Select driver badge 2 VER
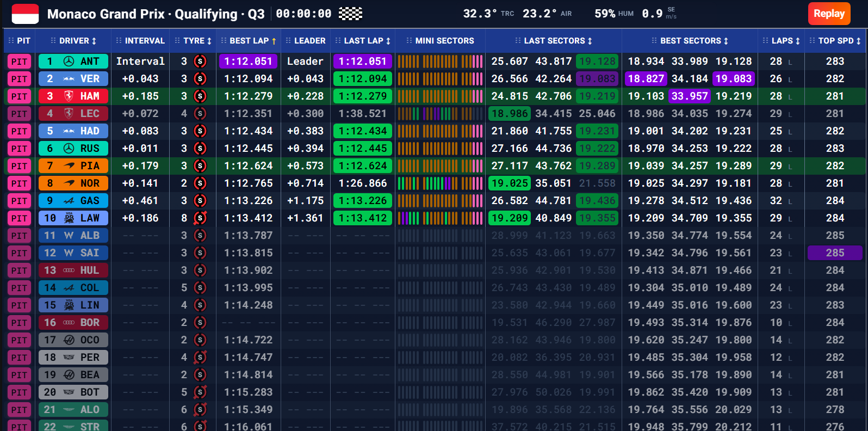The width and height of the screenshot is (868, 431). pos(73,79)
